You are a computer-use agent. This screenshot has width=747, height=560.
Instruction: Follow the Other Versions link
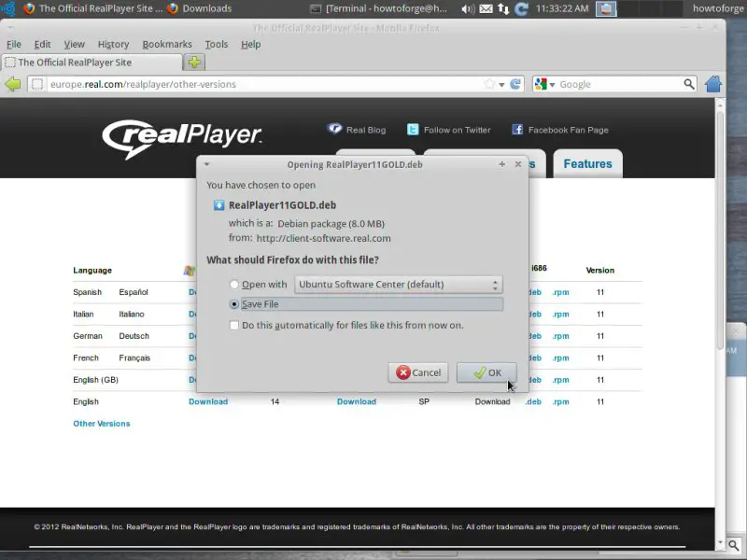[x=102, y=424]
